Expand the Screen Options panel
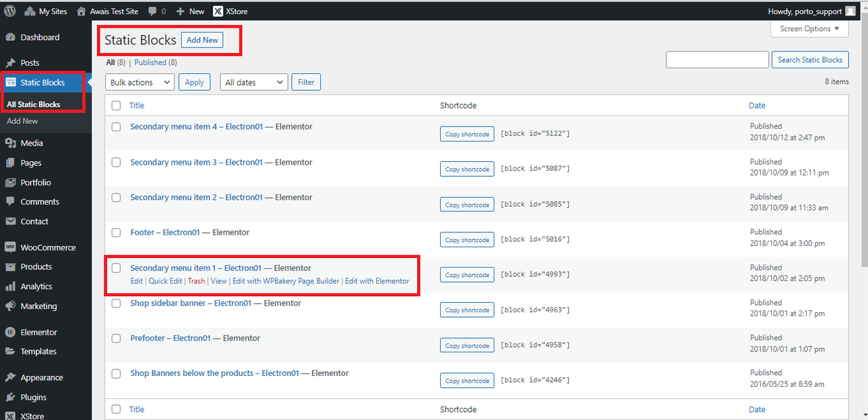This screenshot has width=868, height=420. tap(810, 28)
